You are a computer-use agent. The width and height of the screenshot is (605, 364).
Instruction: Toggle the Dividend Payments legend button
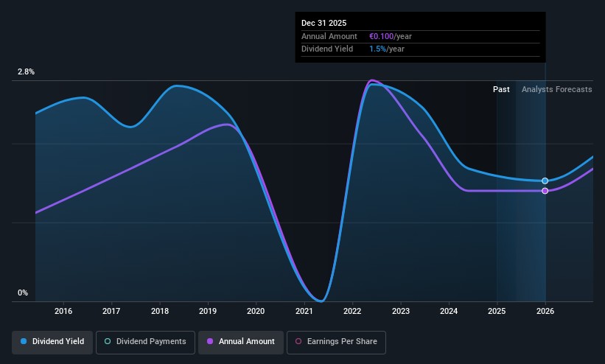[145, 342]
